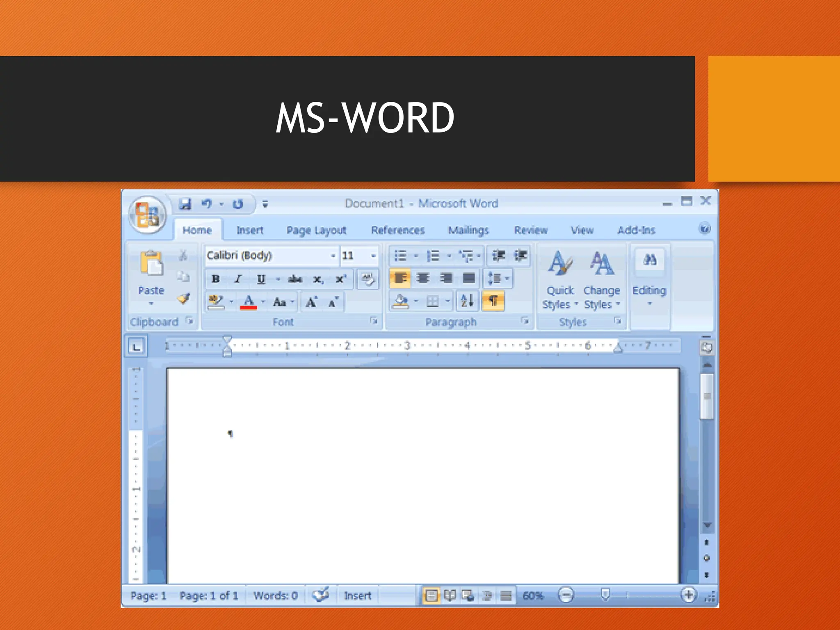Click the Insert mode status button
This screenshot has height=630, width=840.
click(x=357, y=596)
